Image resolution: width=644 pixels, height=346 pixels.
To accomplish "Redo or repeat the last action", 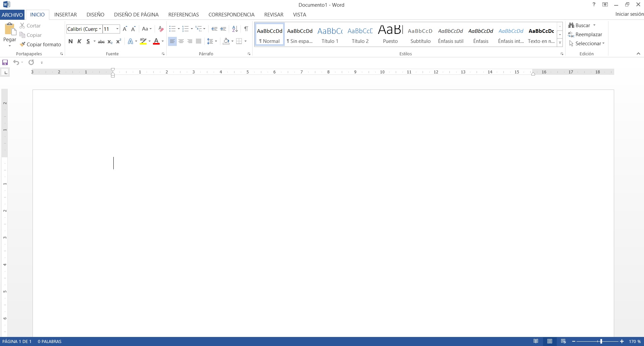I will [31, 62].
